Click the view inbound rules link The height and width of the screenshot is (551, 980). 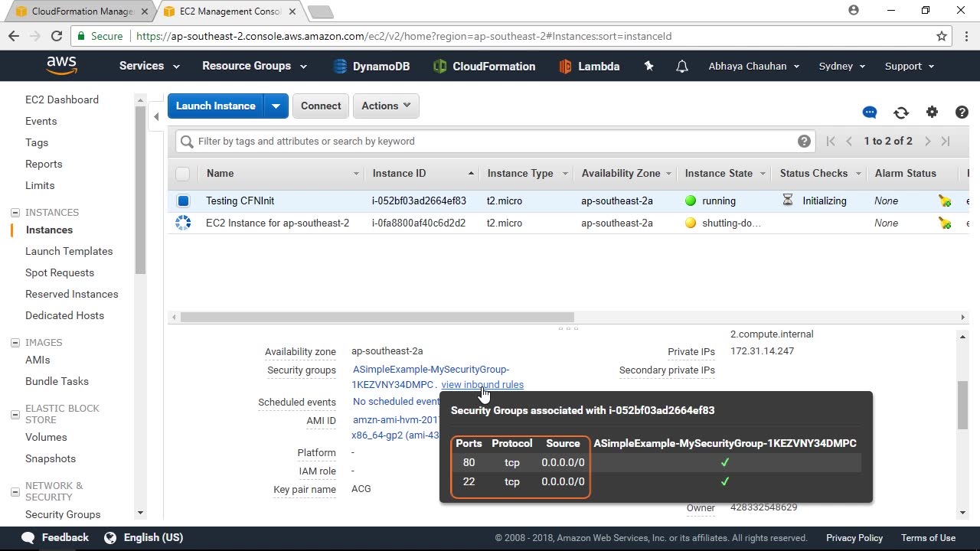pyautogui.click(x=482, y=384)
